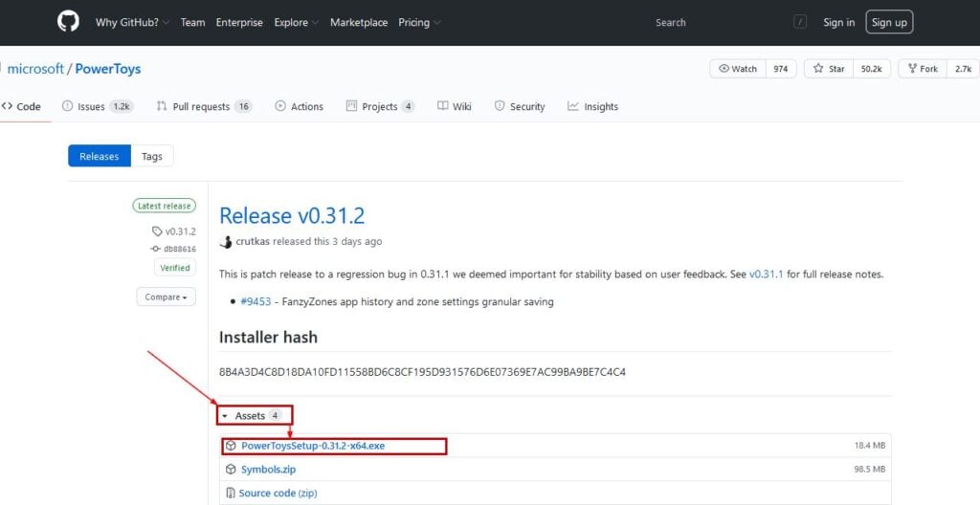Open the microsoft owner link

35,69
